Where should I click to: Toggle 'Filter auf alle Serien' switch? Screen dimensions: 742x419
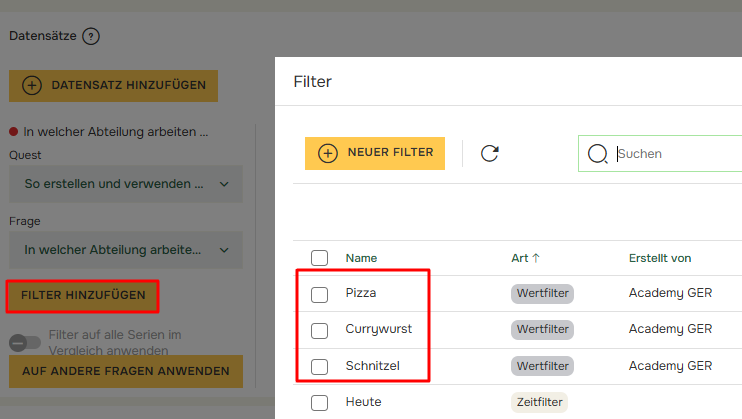[24, 342]
